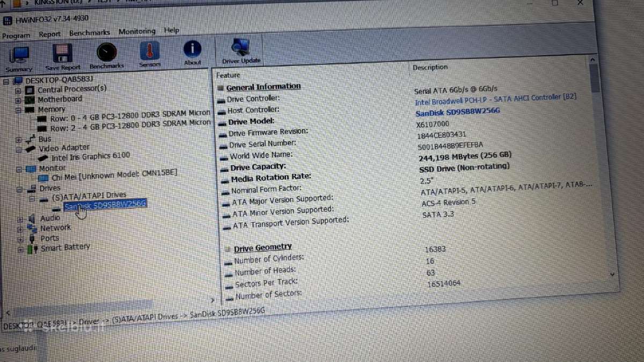Select (S)ATA/ATAPI Drives node

tap(89, 195)
